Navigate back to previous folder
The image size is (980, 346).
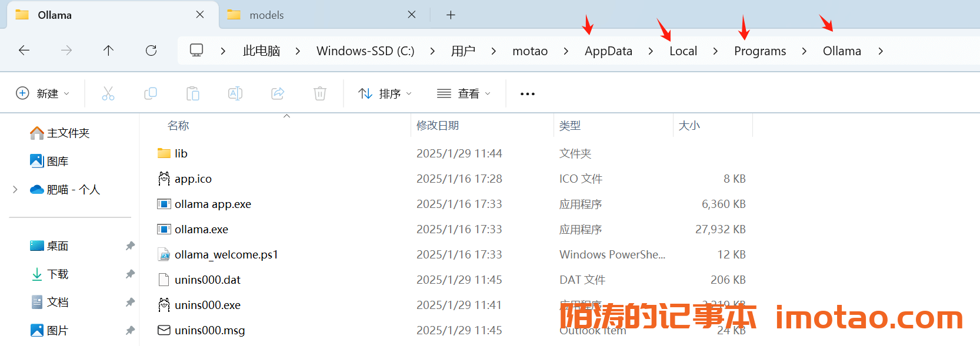click(x=24, y=51)
